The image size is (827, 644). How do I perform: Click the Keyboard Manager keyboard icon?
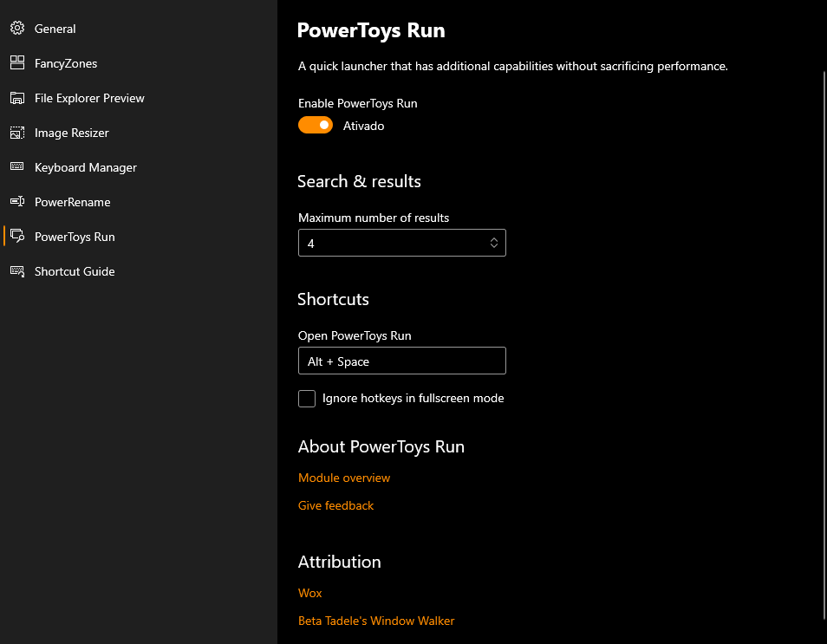pyautogui.click(x=17, y=166)
